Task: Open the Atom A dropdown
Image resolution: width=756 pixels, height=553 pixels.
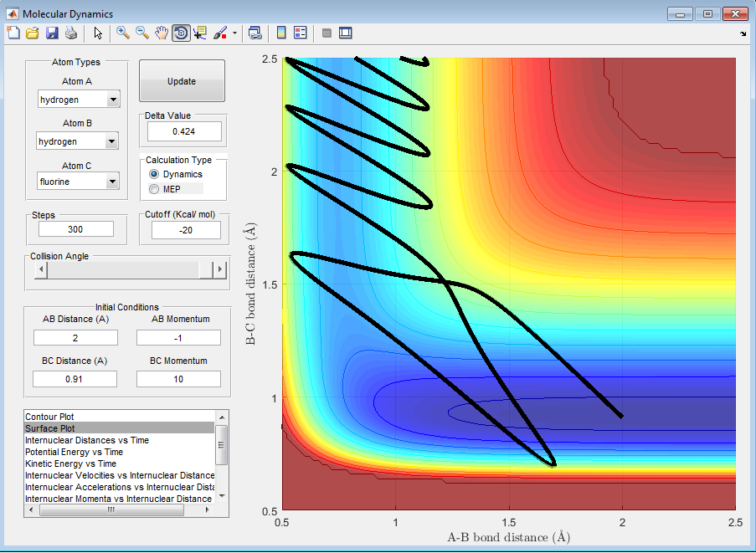Action: (113, 100)
